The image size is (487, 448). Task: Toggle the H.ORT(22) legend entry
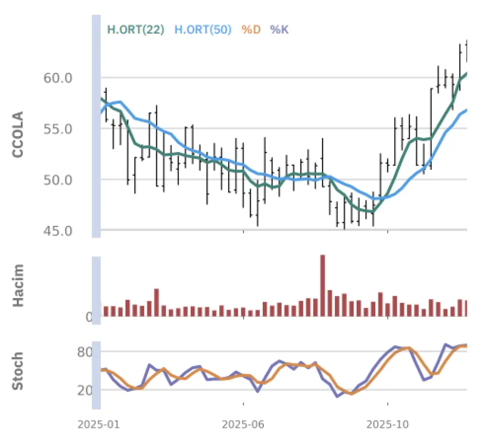[135, 30]
